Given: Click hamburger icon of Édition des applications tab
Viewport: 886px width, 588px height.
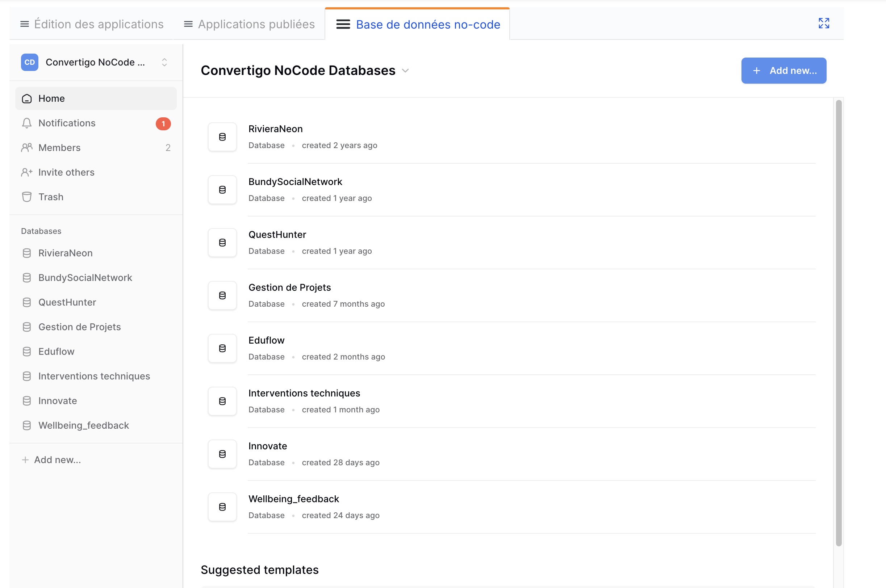Looking at the screenshot, I should pos(24,24).
